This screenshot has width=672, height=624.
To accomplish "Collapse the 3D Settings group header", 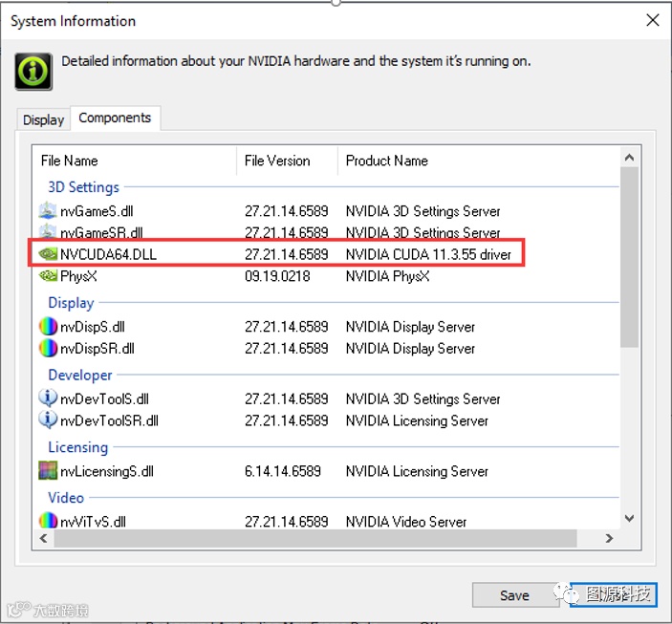I will point(83,187).
